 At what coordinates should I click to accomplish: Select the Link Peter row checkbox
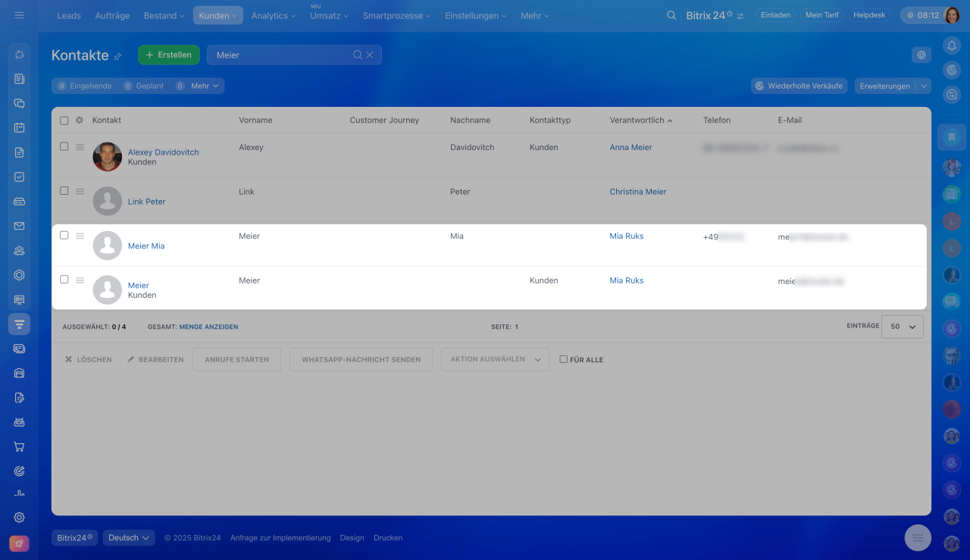(x=64, y=191)
